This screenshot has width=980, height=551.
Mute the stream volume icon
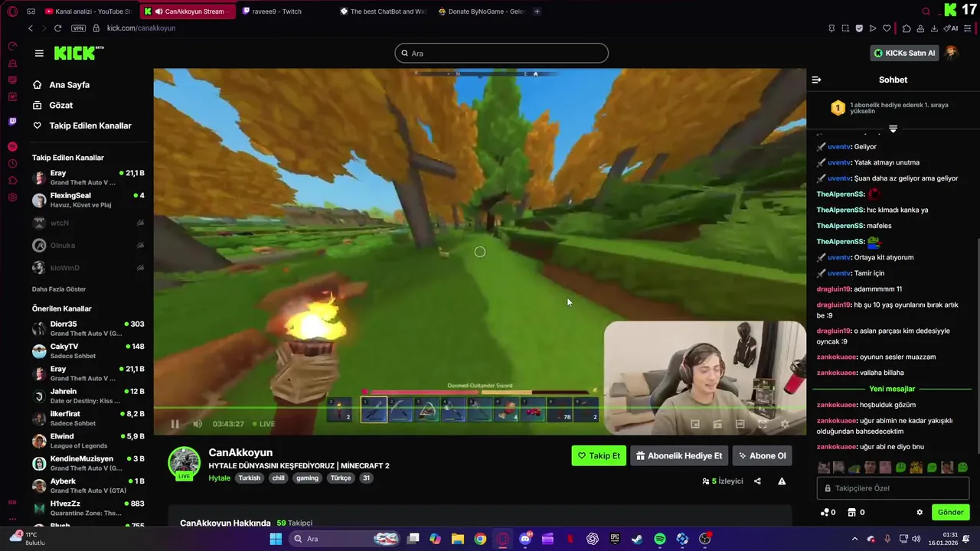[198, 424]
